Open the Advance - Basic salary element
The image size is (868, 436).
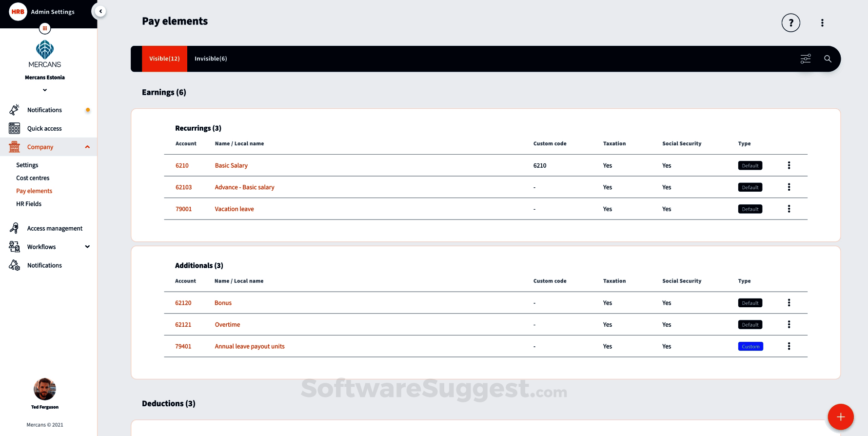pyautogui.click(x=244, y=187)
